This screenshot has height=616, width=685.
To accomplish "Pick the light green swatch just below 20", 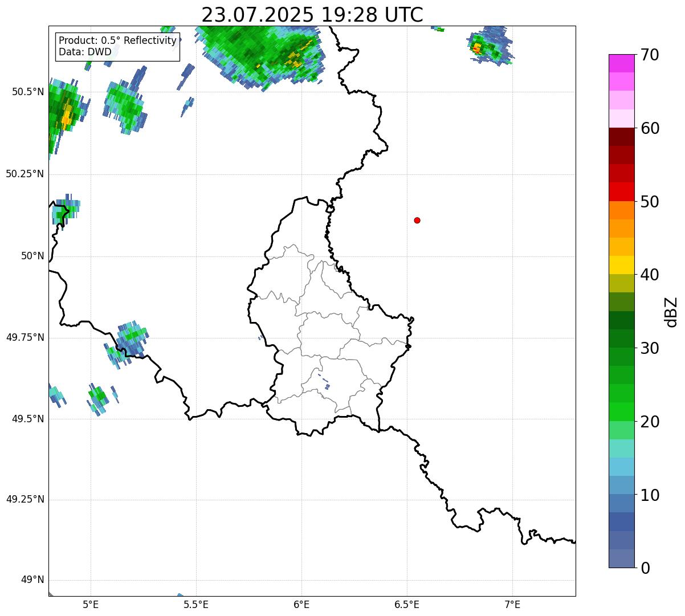I will pyautogui.click(x=622, y=430).
